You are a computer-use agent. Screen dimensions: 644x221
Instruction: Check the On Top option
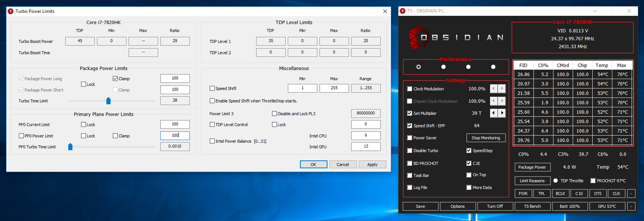[x=469, y=175]
